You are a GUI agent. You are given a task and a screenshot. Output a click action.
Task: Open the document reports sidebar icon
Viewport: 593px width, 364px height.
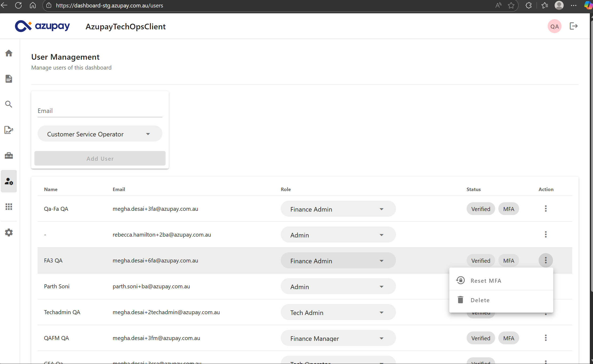click(9, 79)
